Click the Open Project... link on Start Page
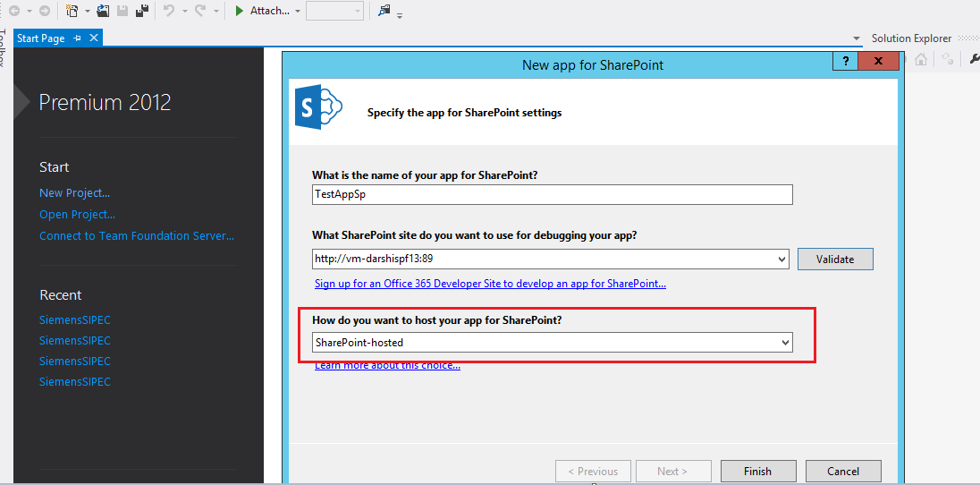This screenshot has width=980, height=485. pos(78,214)
